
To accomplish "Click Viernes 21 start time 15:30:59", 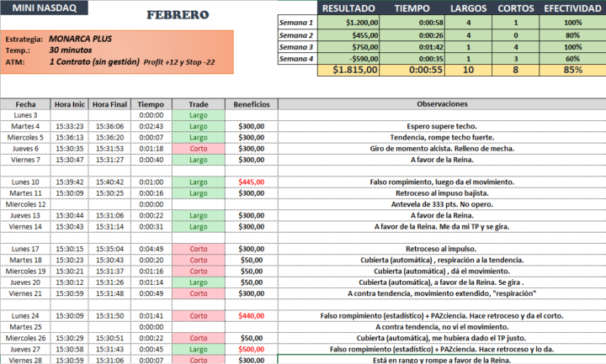I will (70, 293).
